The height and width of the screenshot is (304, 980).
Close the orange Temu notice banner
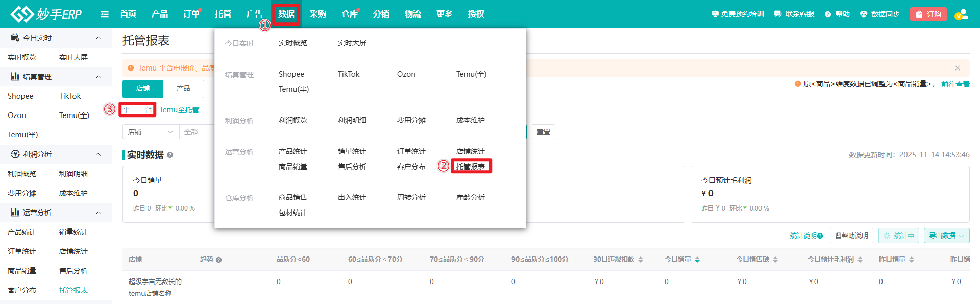pos(958,68)
